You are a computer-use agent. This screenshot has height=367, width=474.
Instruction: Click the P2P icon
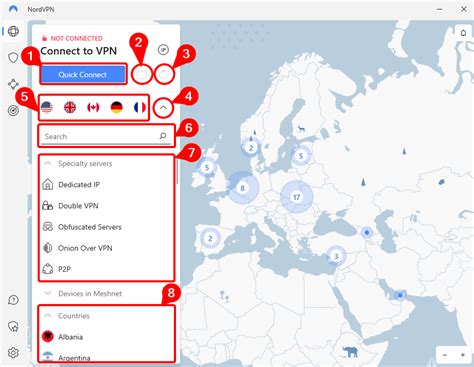click(48, 269)
